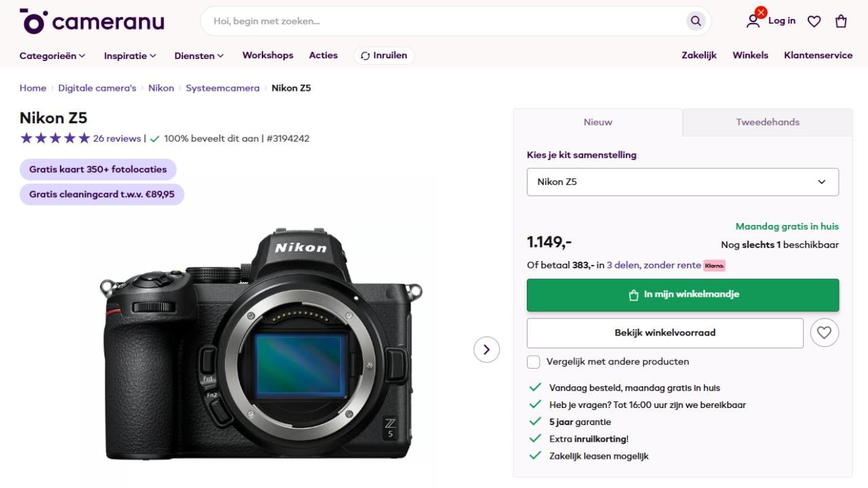The image size is (868, 488).
Task: Click the cameranu logo
Action: pyautogui.click(x=92, y=21)
